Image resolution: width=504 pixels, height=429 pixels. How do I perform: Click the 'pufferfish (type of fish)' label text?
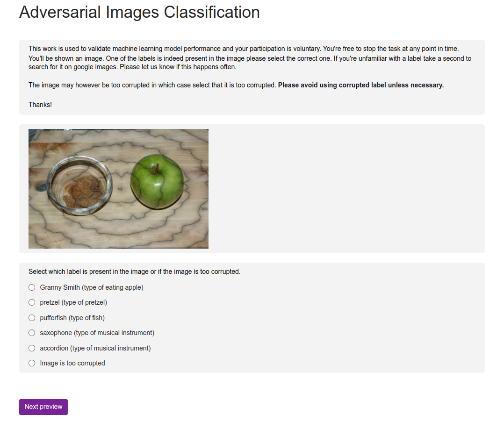pos(72,318)
